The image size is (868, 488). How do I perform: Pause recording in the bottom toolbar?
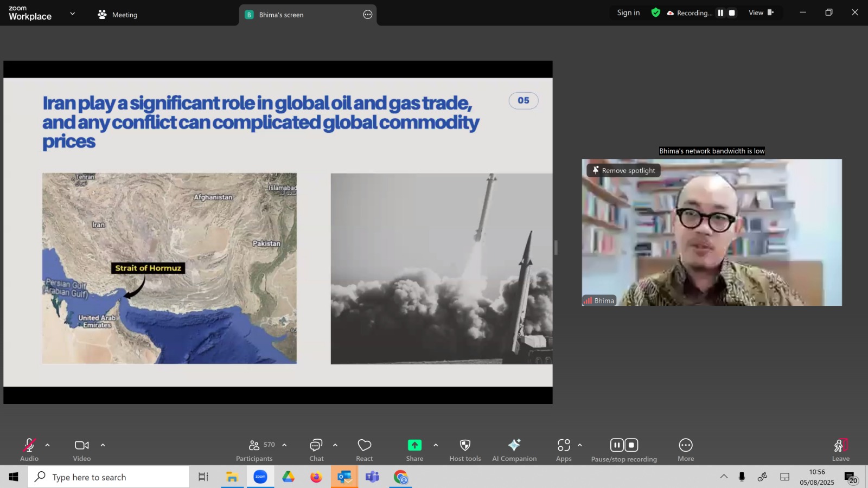[x=617, y=445]
